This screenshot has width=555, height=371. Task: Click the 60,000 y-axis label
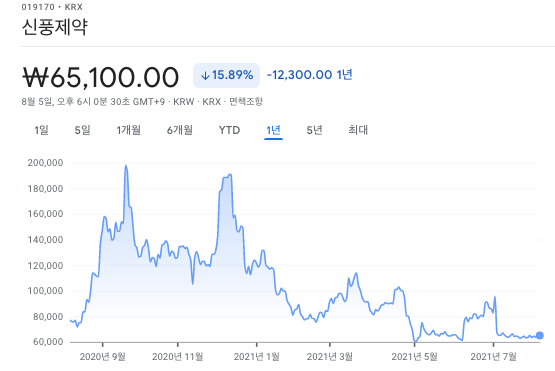pyautogui.click(x=48, y=342)
